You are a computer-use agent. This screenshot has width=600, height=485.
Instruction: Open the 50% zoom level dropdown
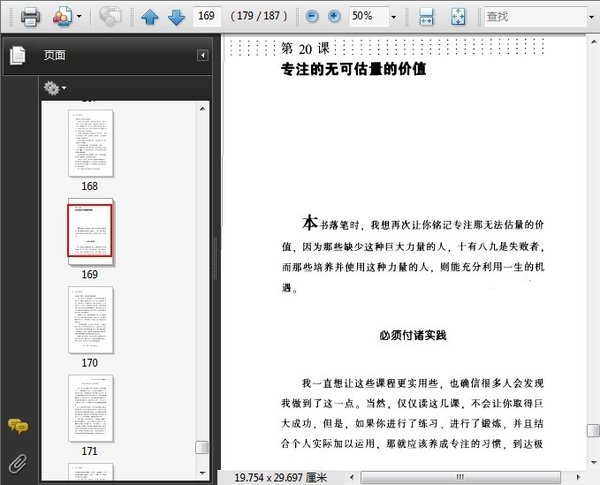coord(391,17)
